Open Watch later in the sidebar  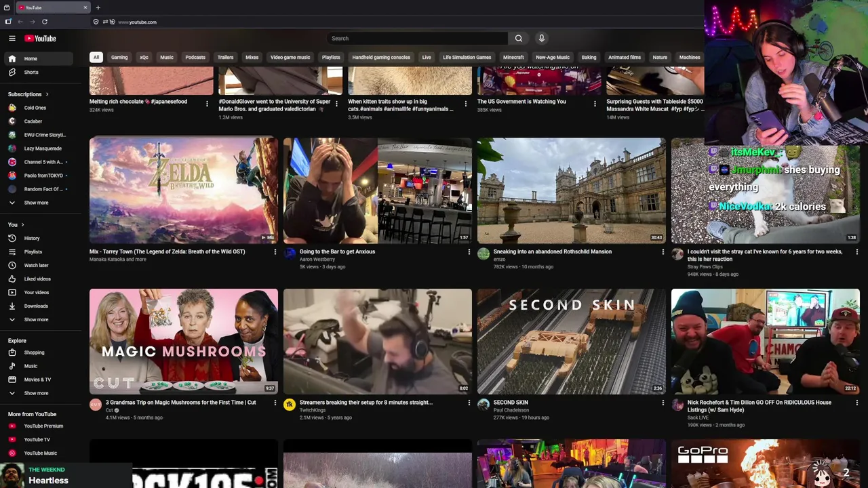pos(38,266)
